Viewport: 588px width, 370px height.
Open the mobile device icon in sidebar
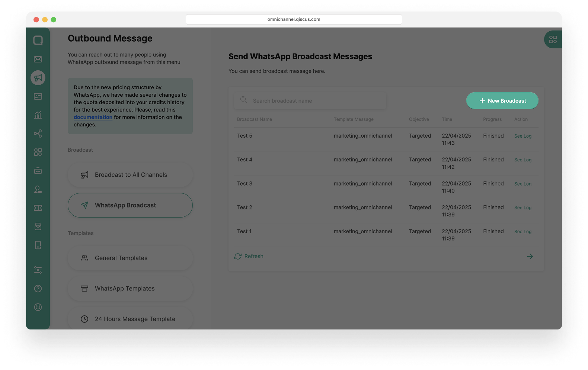[38, 245]
